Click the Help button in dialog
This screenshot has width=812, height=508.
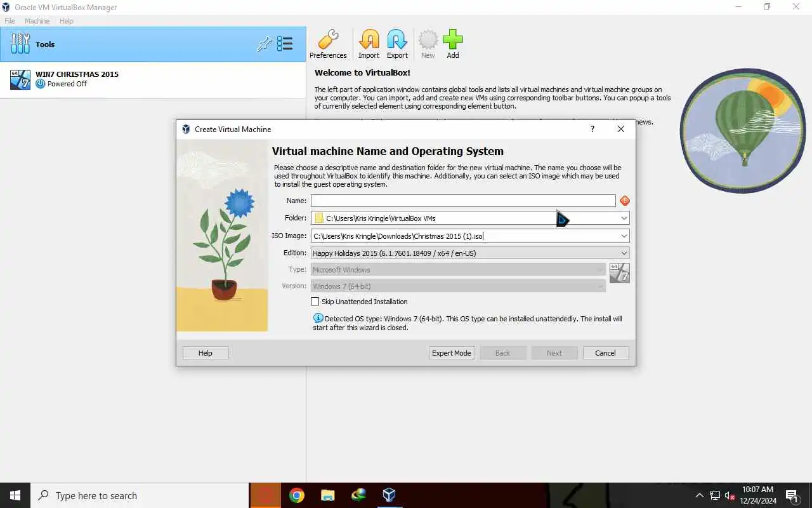(x=206, y=353)
